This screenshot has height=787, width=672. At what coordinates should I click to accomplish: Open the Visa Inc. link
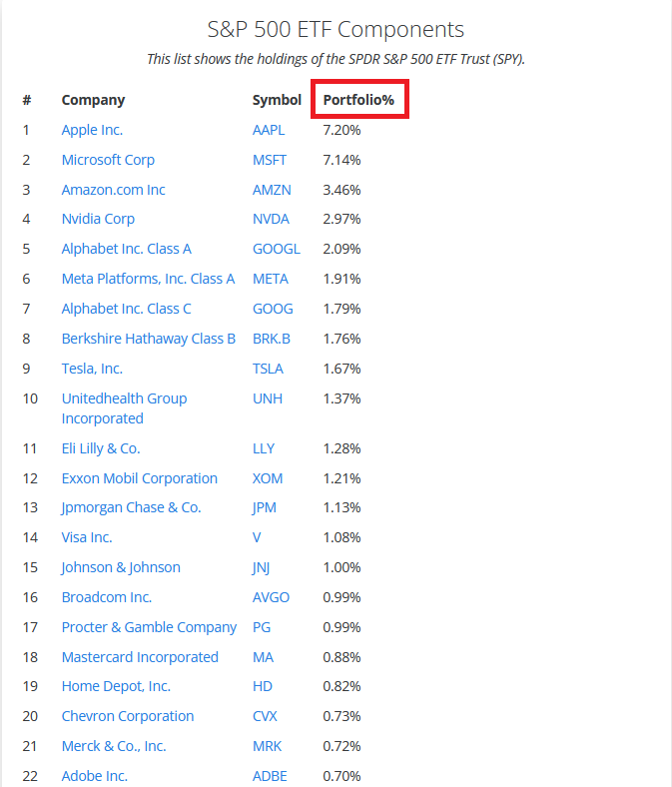point(87,537)
